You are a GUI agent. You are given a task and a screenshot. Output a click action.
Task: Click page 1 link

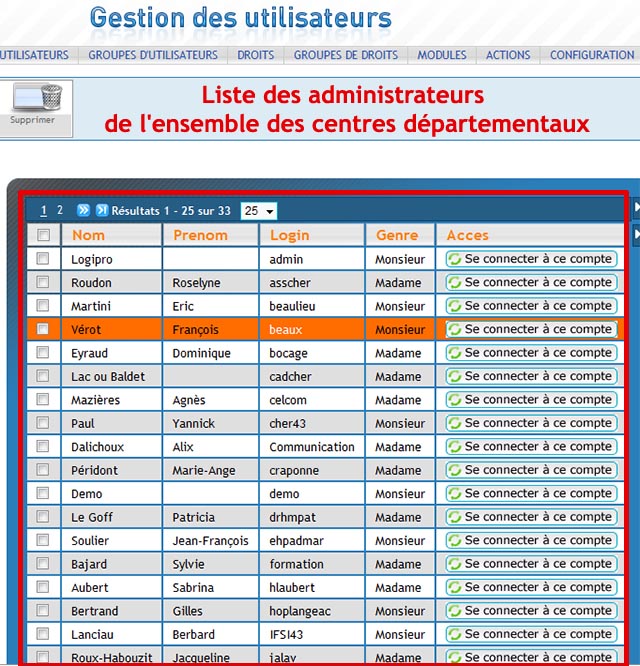43,211
